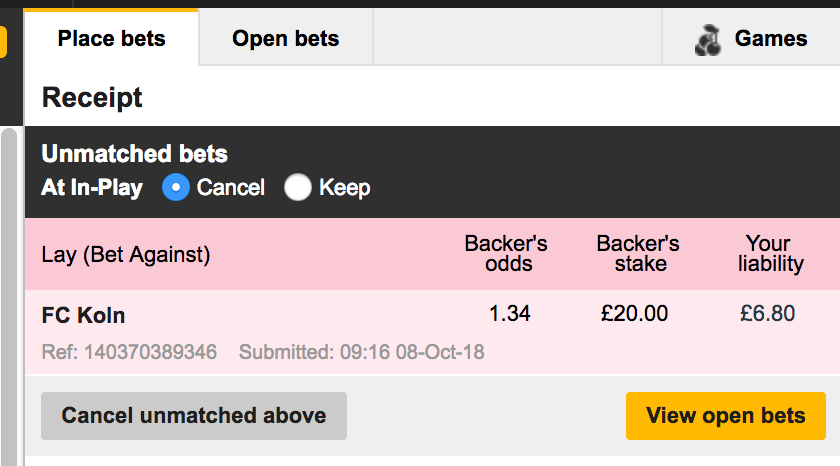Click the Your liability column header

[x=770, y=254]
